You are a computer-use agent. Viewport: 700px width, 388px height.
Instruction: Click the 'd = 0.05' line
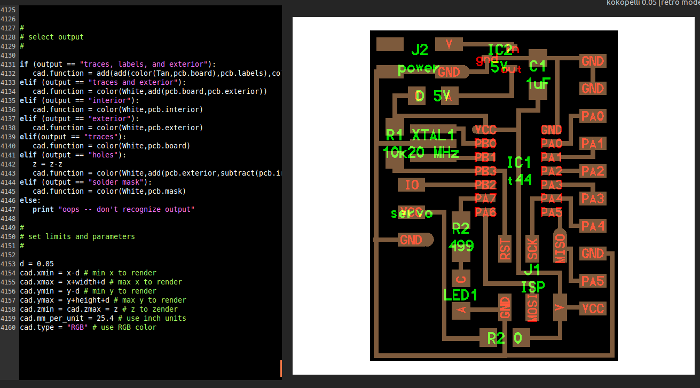coord(37,264)
